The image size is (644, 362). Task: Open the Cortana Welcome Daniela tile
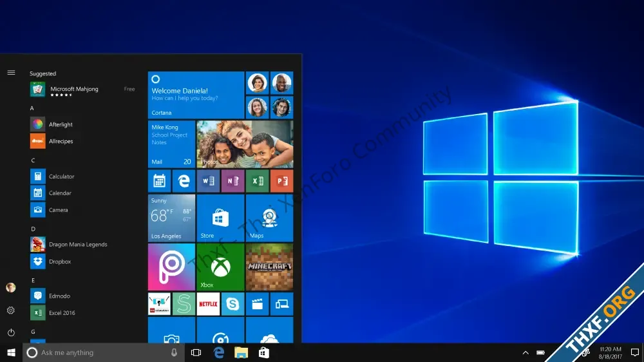tap(196, 95)
